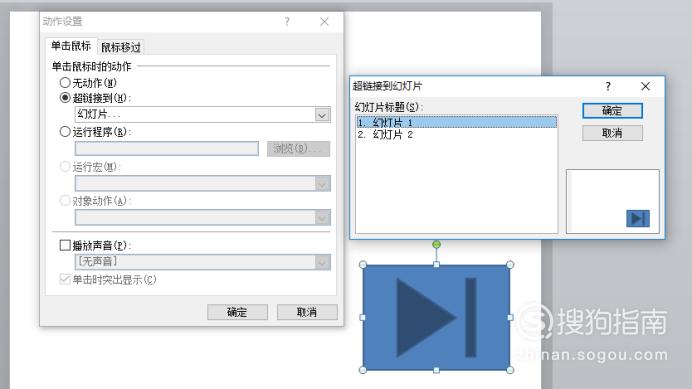Click 取消 in 超链接到幻灯片 dialog
This screenshot has height=389, width=692.
pyautogui.click(x=612, y=133)
